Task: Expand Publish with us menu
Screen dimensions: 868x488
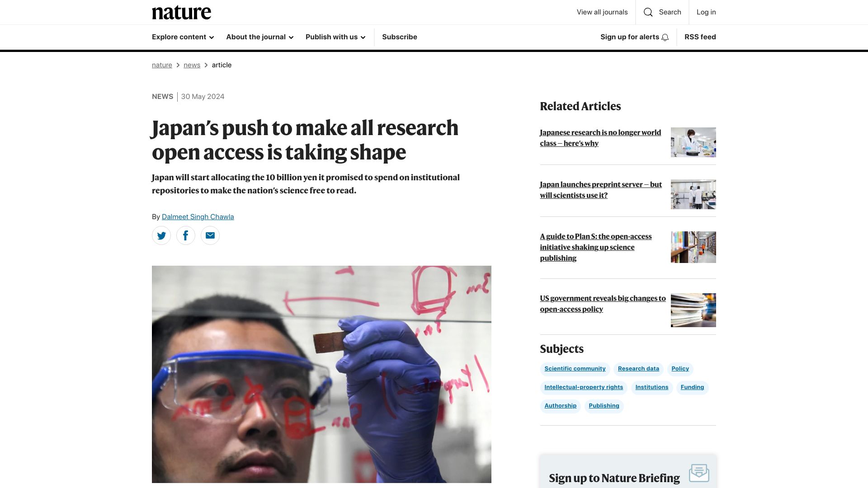Action: pyautogui.click(x=335, y=37)
